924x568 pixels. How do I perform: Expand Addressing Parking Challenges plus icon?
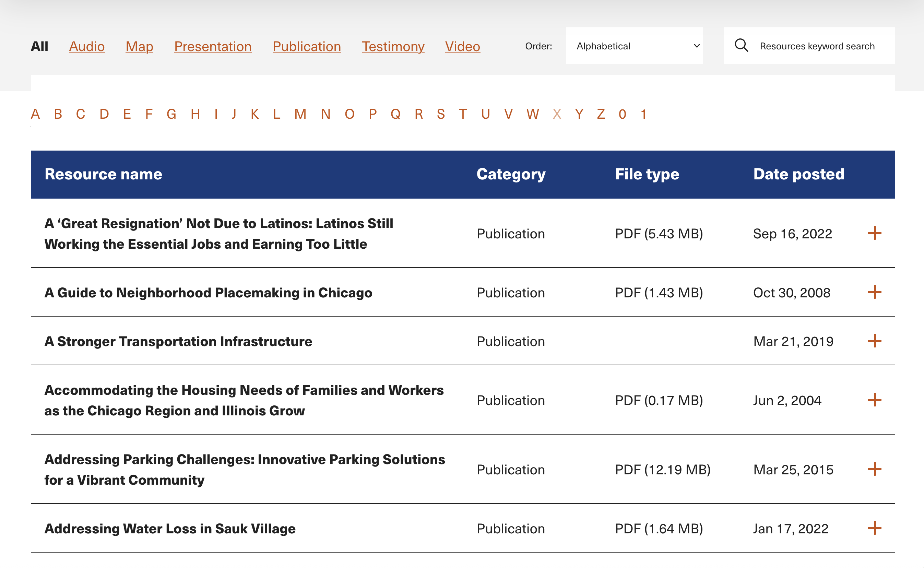[874, 469]
